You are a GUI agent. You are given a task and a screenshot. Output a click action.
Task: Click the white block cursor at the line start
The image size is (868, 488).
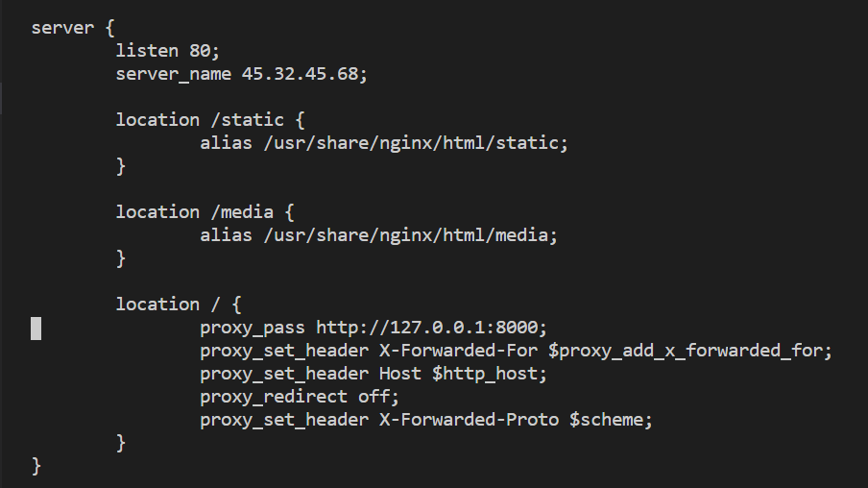pyautogui.click(x=36, y=329)
